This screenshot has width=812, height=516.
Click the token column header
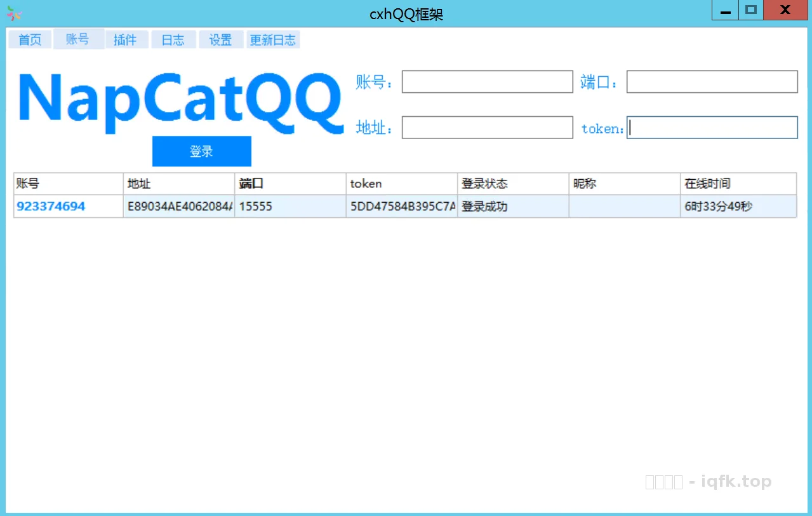pos(401,183)
